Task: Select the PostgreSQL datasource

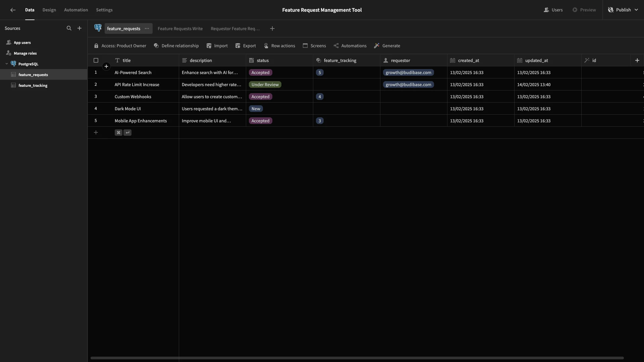Action: 28,64
